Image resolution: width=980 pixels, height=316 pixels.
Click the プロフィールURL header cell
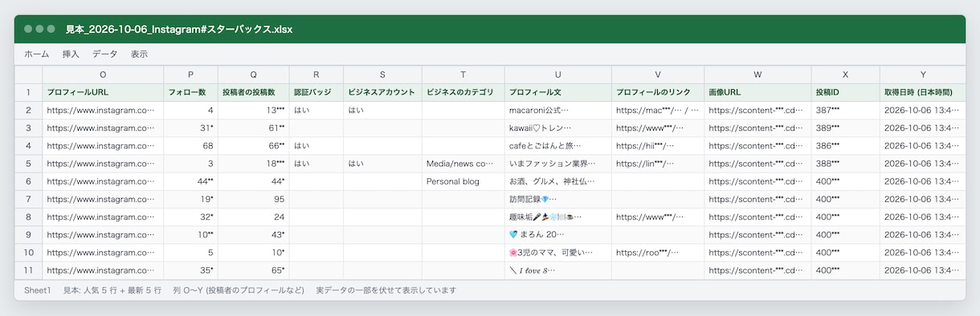pyautogui.click(x=103, y=92)
